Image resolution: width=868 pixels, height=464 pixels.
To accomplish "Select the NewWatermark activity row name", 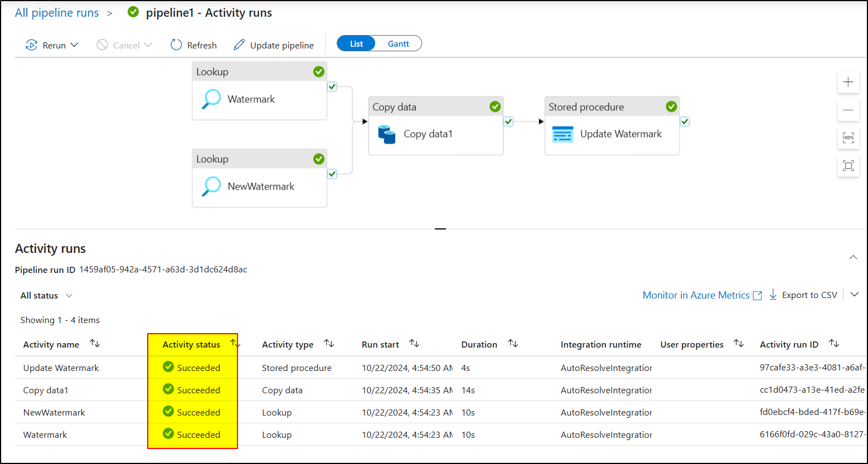I will [x=54, y=413].
